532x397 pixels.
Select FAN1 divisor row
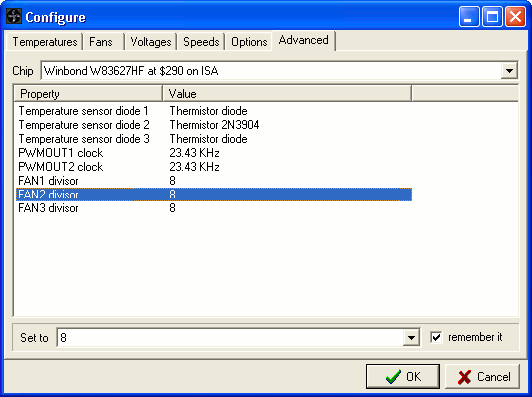click(214, 181)
